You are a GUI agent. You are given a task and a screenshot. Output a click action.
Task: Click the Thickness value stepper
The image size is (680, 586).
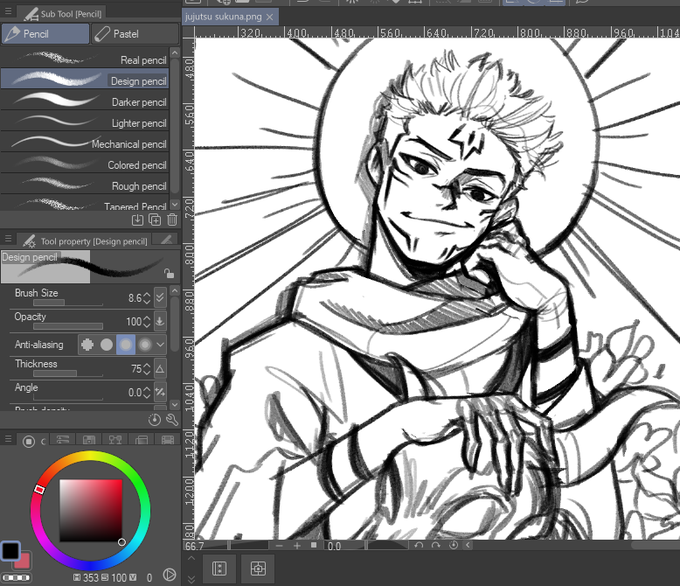pos(147,369)
